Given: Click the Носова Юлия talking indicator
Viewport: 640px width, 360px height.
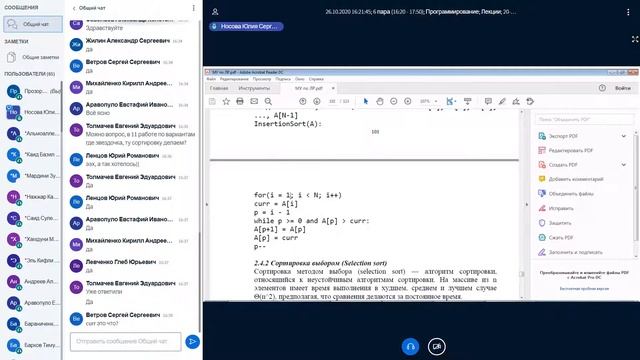Looking at the screenshot, I should tap(246, 27).
